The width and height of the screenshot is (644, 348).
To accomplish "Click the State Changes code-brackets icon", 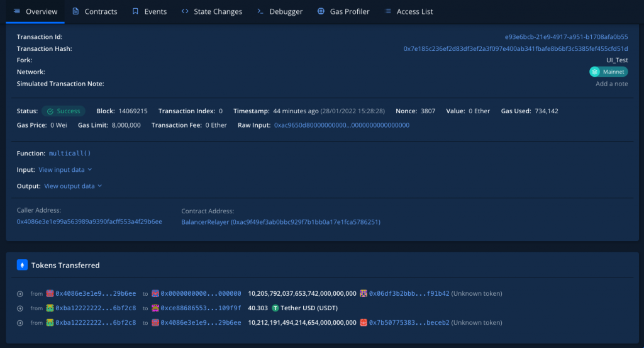I will (x=185, y=11).
